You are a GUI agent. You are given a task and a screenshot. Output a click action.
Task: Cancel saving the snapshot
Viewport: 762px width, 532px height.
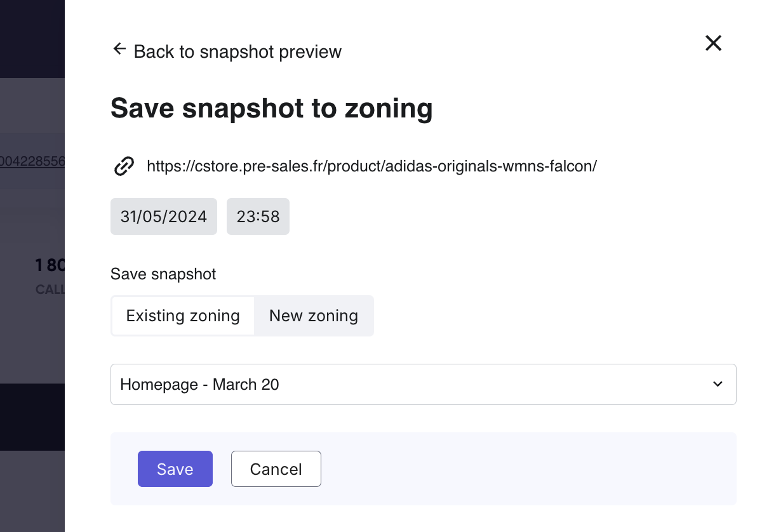point(276,469)
